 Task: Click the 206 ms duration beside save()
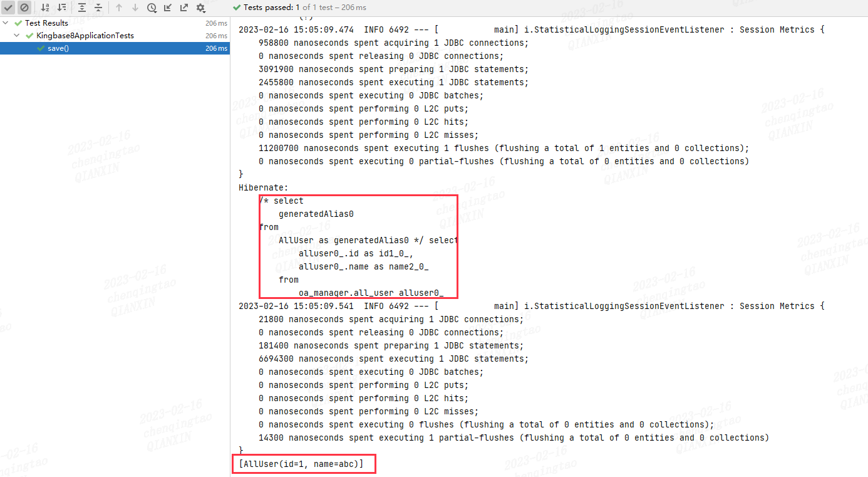point(216,48)
